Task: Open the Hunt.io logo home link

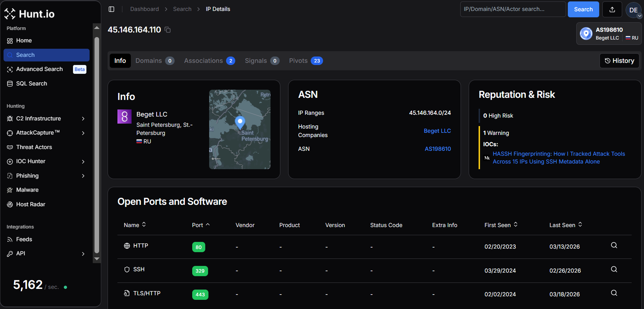Action: coord(30,14)
